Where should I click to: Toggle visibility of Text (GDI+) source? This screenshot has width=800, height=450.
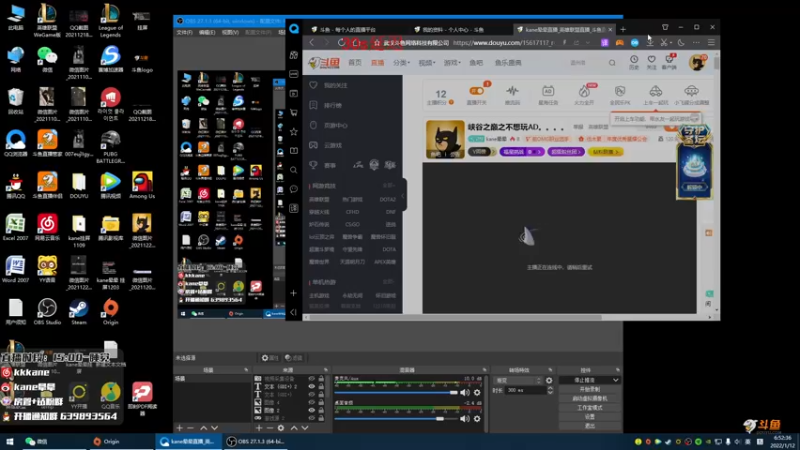(x=311, y=394)
